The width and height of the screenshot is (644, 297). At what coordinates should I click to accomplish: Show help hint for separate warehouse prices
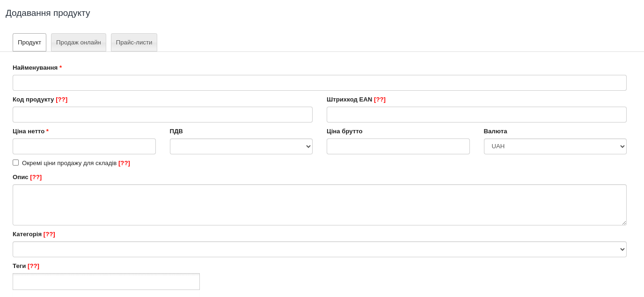[124, 163]
